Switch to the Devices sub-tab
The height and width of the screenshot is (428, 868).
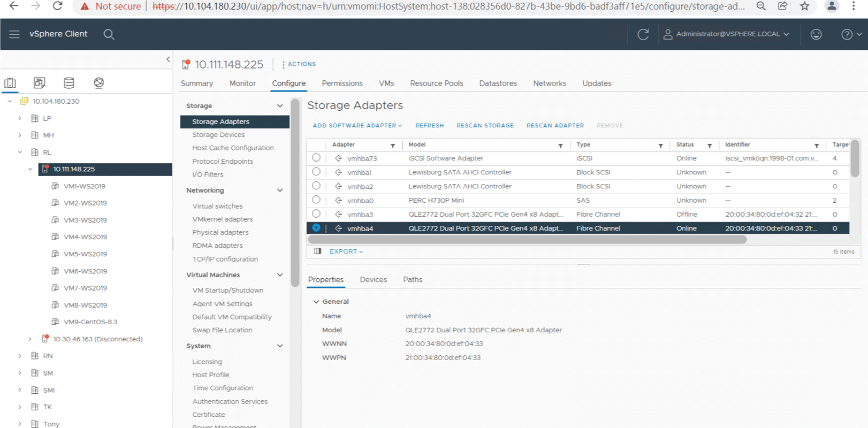[374, 280]
